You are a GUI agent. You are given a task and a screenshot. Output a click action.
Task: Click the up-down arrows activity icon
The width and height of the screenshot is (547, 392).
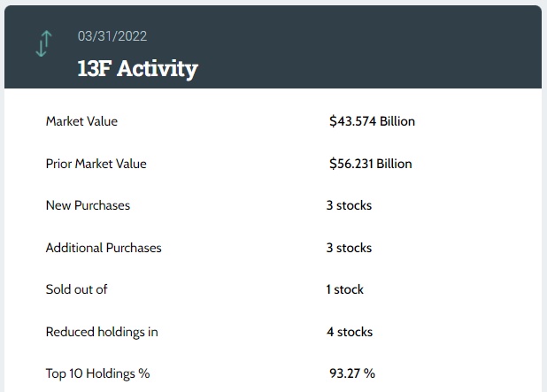[43, 44]
